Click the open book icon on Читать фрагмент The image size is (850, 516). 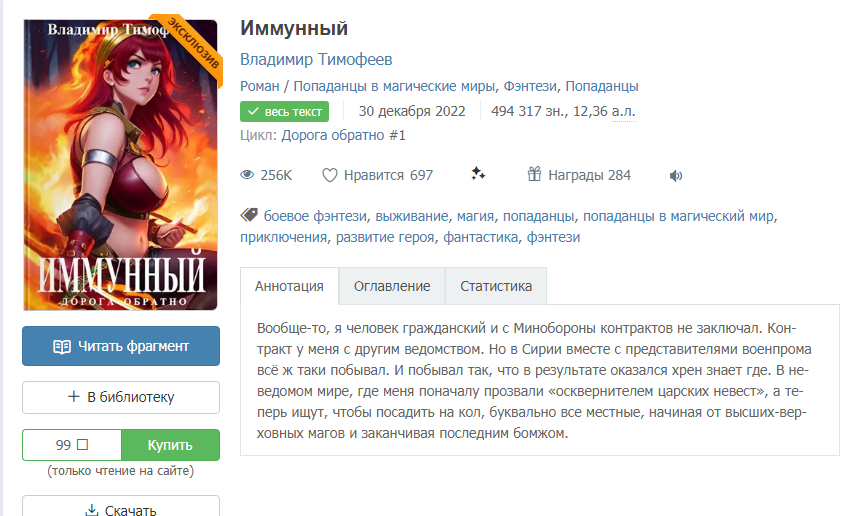click(x=62, y=346)
